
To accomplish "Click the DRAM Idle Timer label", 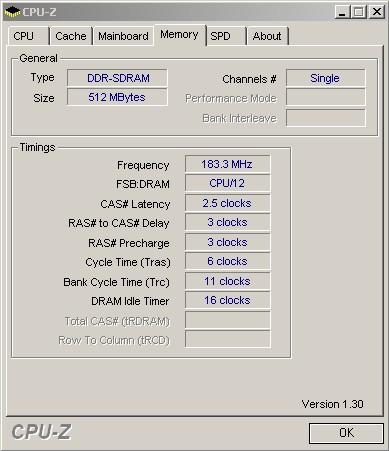I will click(130, 301).
